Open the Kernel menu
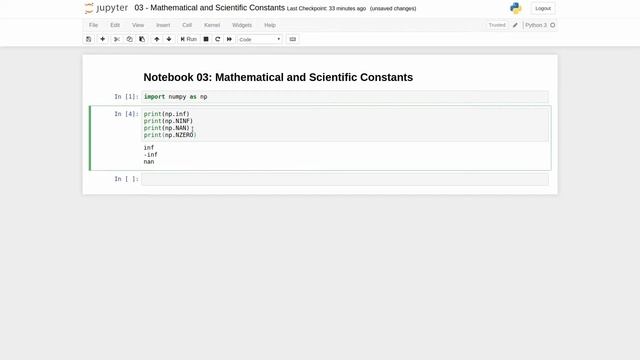 pyautogui.click(x=212, y=25)
